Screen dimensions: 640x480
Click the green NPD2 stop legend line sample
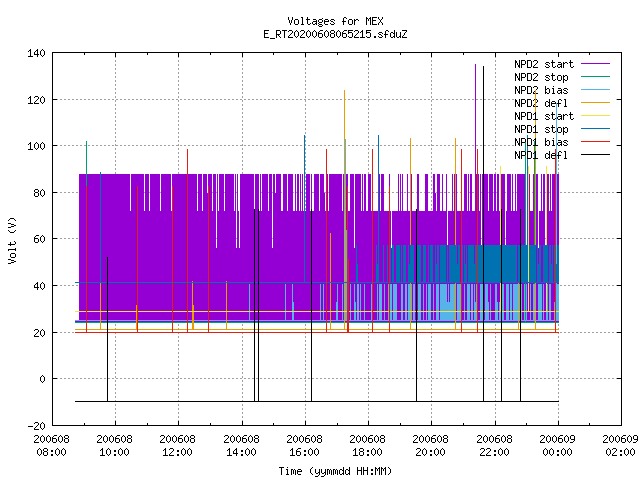coord(595,76)
